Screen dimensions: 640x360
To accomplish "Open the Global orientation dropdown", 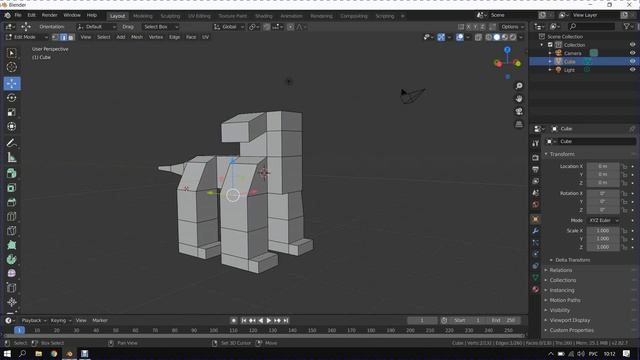I will click(x=229, y=27).
